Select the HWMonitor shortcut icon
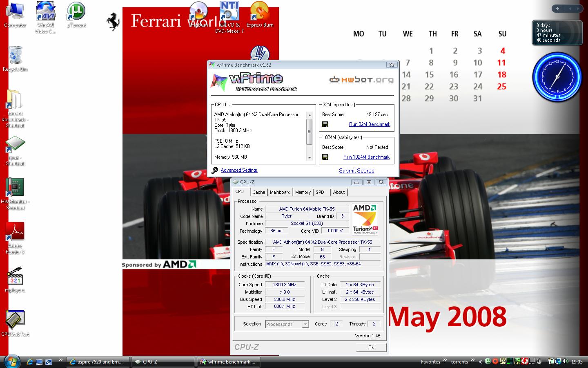588x368 pixels. 15,194
